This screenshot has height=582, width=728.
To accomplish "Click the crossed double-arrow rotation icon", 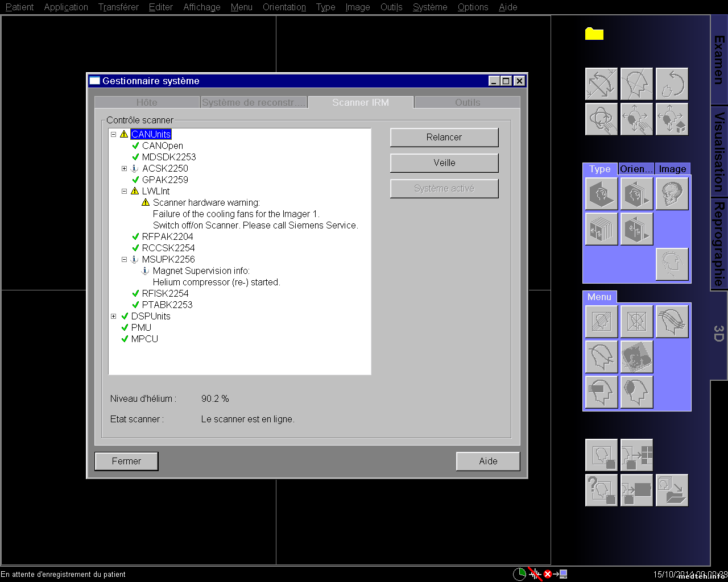I will tap(601, 84).
